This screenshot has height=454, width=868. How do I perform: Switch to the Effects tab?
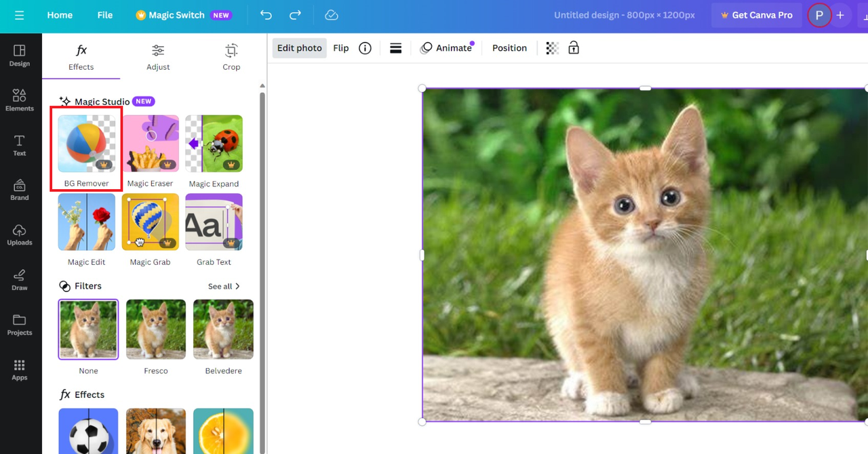pos(81,57)
